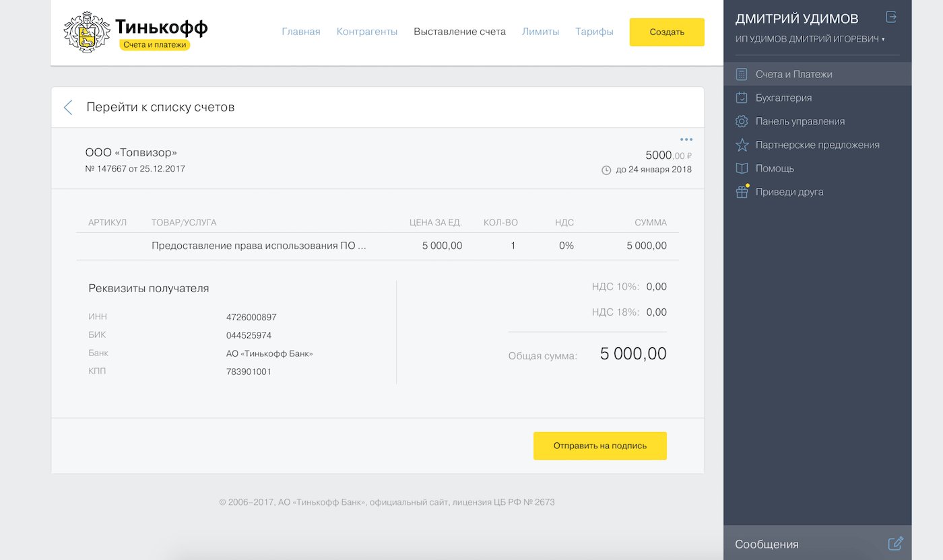Screen dimensions: 943x560
Task: Click the Отправить на подпись button
Action: pyautogui.click(x=599, y=446)
